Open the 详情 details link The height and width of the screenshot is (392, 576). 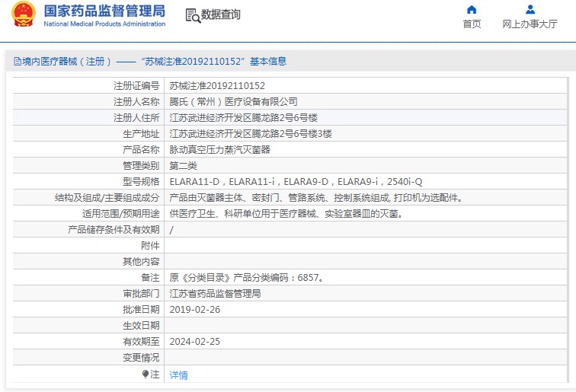[178, 374]
